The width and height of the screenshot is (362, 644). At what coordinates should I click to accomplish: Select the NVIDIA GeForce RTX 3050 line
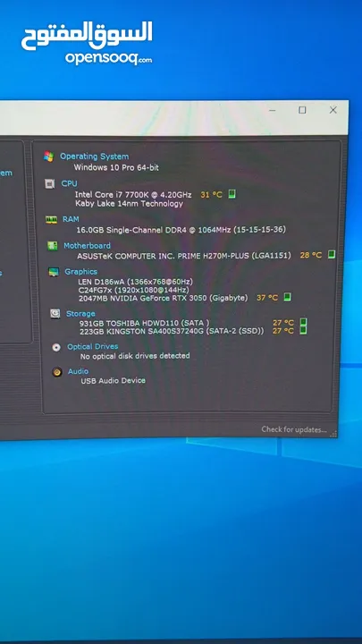[x=163, y=298]
